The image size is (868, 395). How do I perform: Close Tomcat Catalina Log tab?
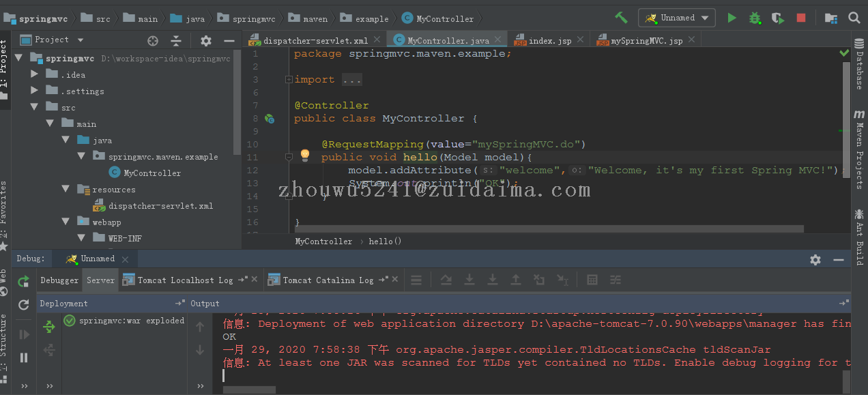[396, 280]
